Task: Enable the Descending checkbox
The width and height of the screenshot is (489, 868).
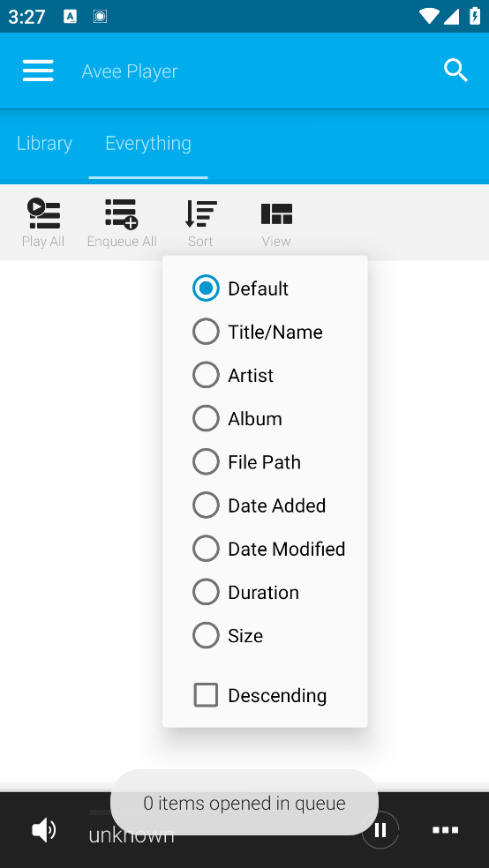Action: 206,695
